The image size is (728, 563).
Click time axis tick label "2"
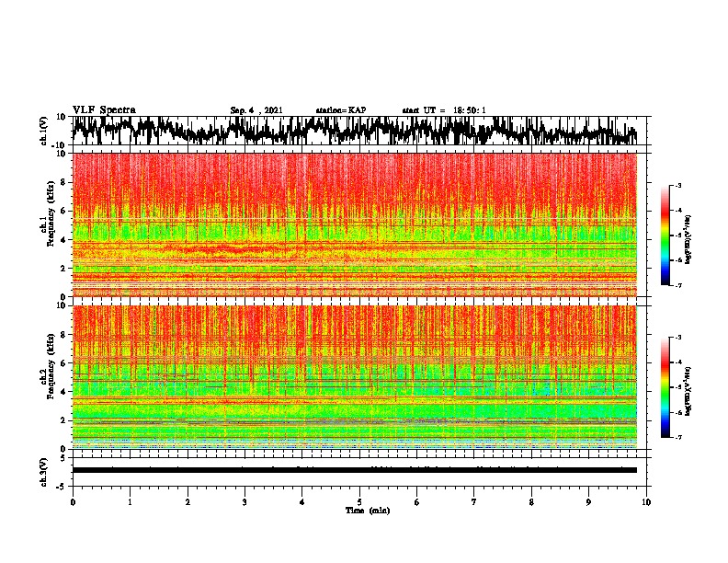pyautogui.click(x=188, y=502)
